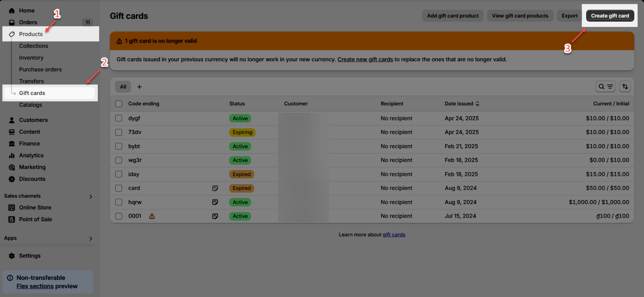Click the Analytics bar chart icon

coord(12,156)
